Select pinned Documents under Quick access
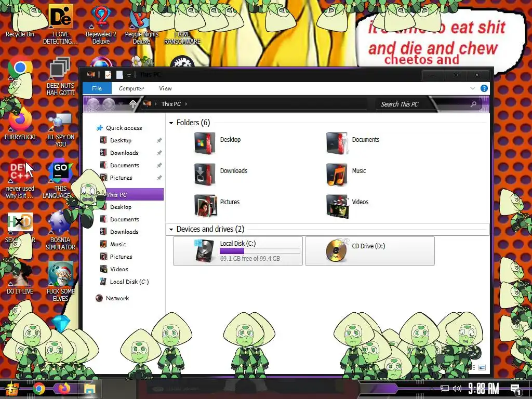Image resolution: width=532 pixels, height=399 pixels. coord(125,165)
